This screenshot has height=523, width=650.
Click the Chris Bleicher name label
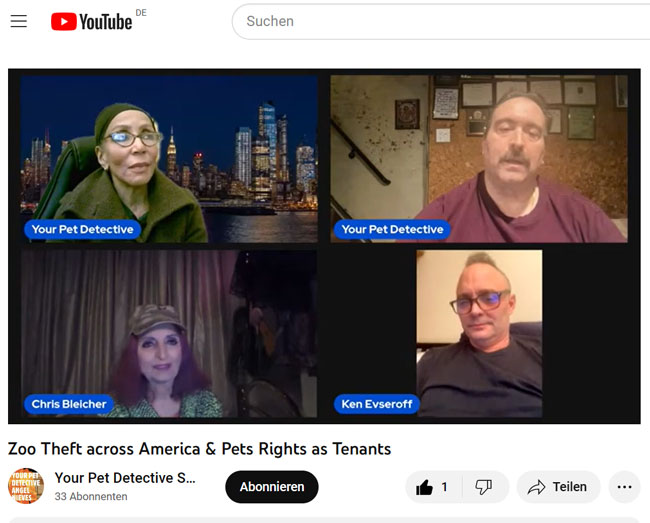click(68, 405)
